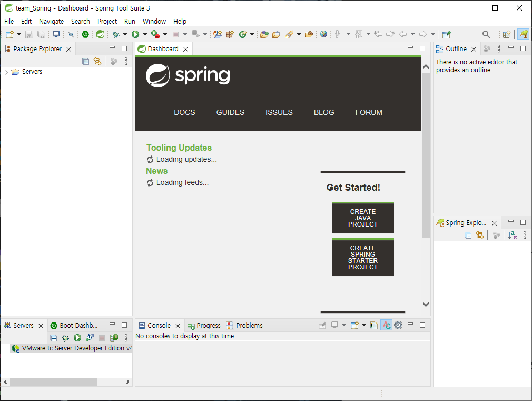Open the Run configurations dropdown arrow

145,34
